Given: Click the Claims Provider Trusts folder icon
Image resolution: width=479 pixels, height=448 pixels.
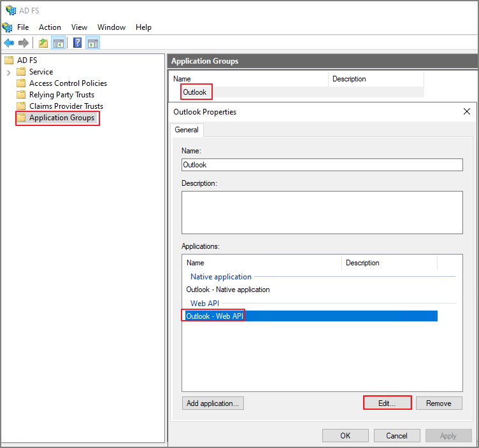Looking at the screenshot, I should (x=21, y=106).
